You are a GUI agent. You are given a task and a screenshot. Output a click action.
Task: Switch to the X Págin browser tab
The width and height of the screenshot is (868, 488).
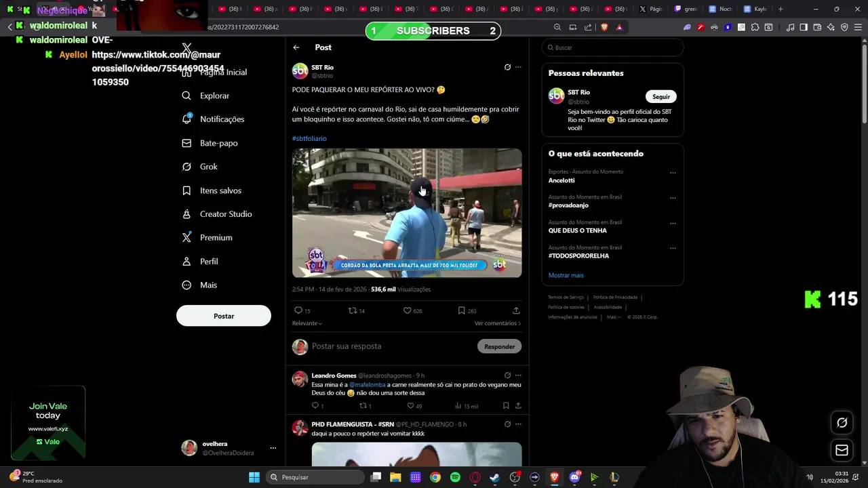(x=651, y=9)
